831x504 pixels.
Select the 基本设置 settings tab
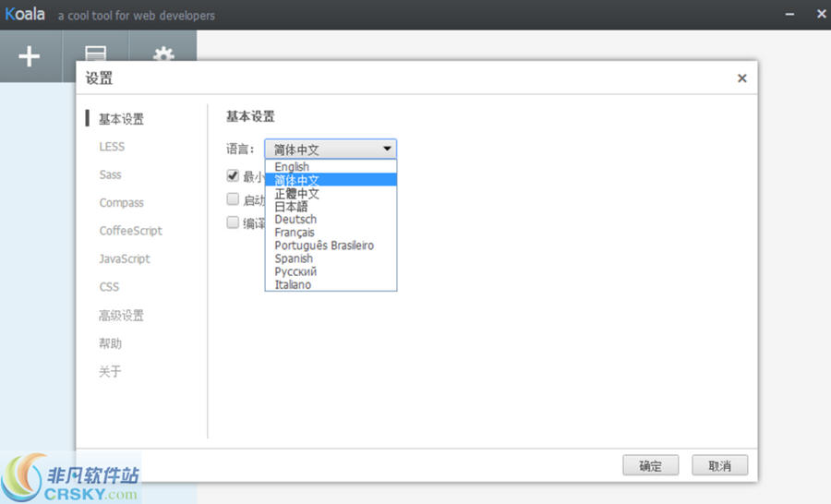pos(121,119)
